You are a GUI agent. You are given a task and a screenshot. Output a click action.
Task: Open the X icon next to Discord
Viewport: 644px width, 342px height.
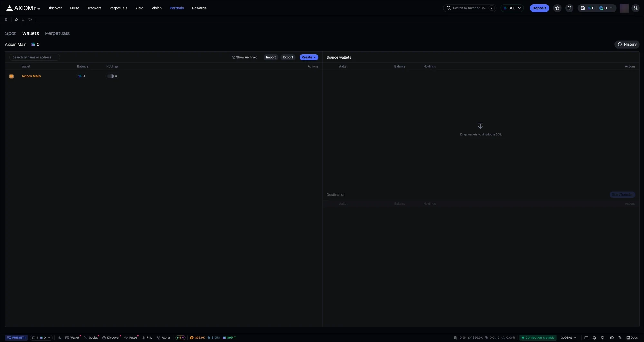click(x=620, y=337)
